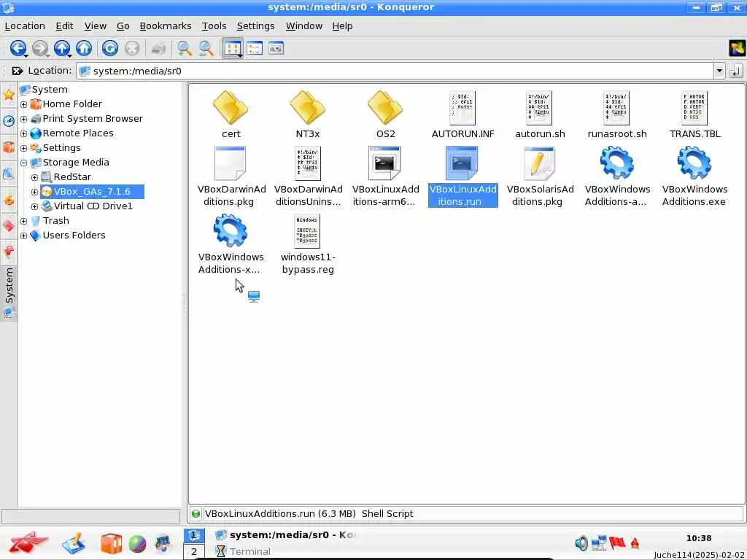Open the location history dropdown arrow
747x560 pixels.
pyautogui.click(x=719, y=71)
